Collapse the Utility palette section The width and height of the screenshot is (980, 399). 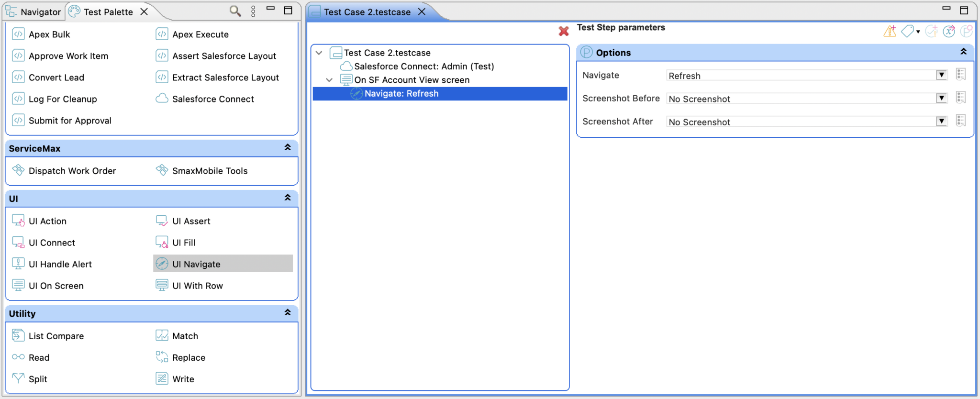[x=288, y=312]
